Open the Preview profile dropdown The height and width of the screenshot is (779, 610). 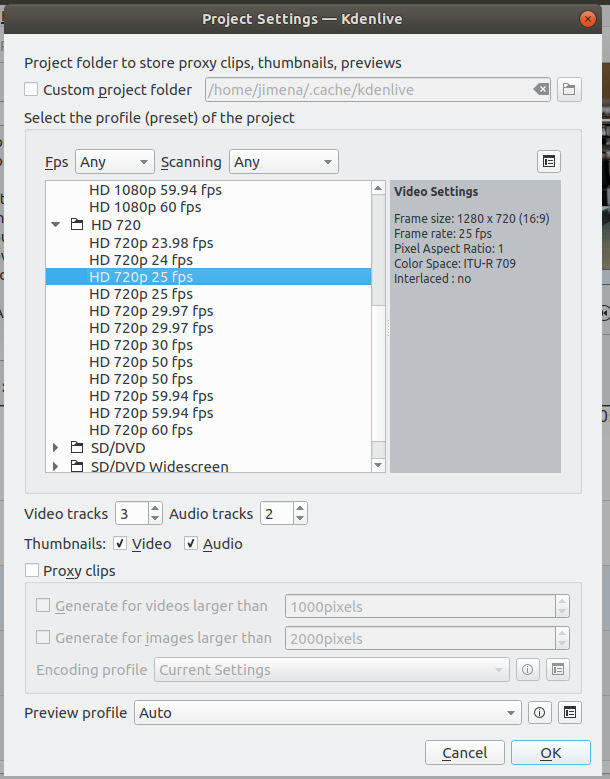[328, 713]
